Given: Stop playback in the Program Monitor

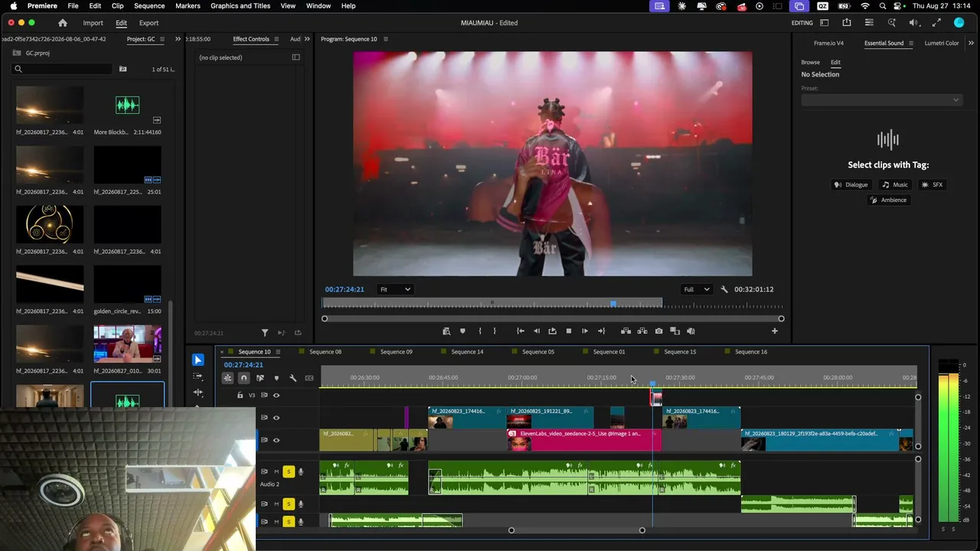Looking at the screenshot, I should pos(568,331).
